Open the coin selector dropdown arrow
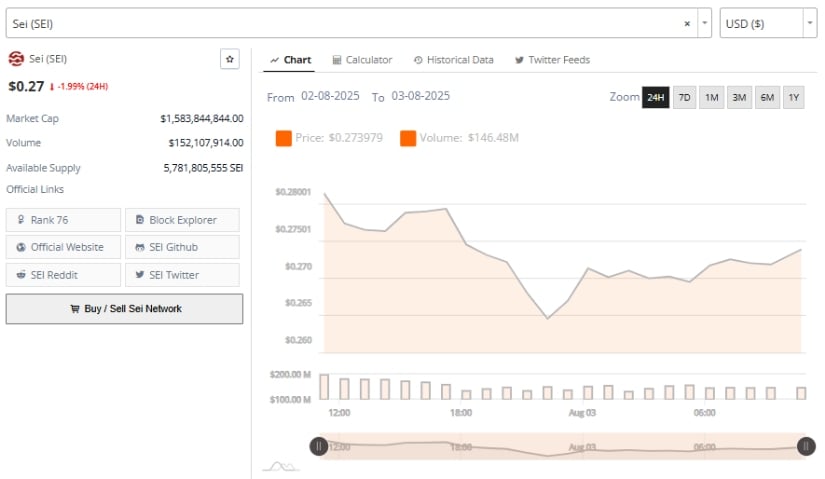 705,23
